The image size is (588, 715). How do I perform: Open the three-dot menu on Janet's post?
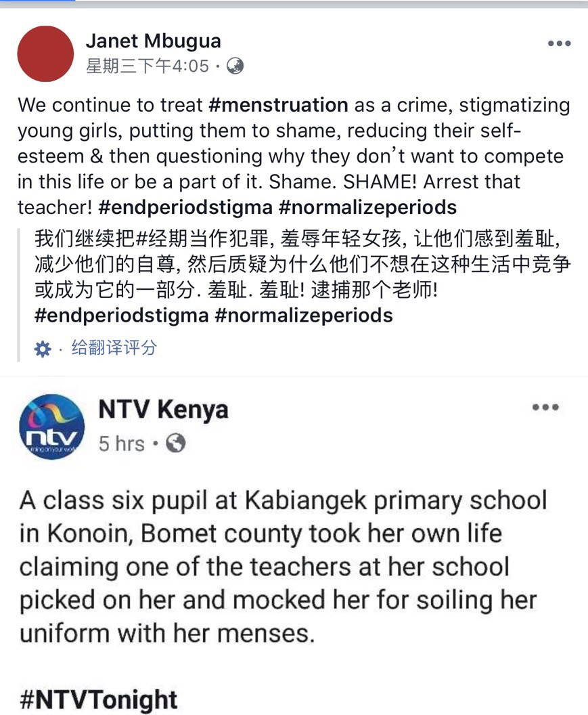pos(559,43)
